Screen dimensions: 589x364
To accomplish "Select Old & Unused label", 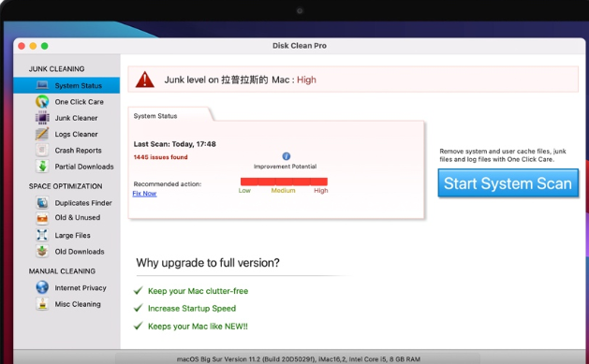I will point(78,218).
